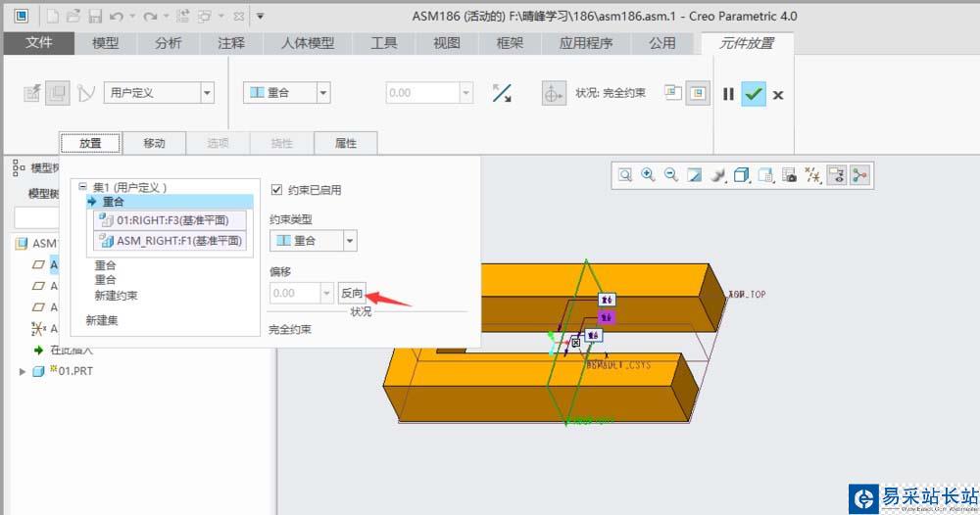Open the saved orientations cube icon
The width and height of the screenshot is (980, 515).
pyautogui.click(x=742, y=175)
